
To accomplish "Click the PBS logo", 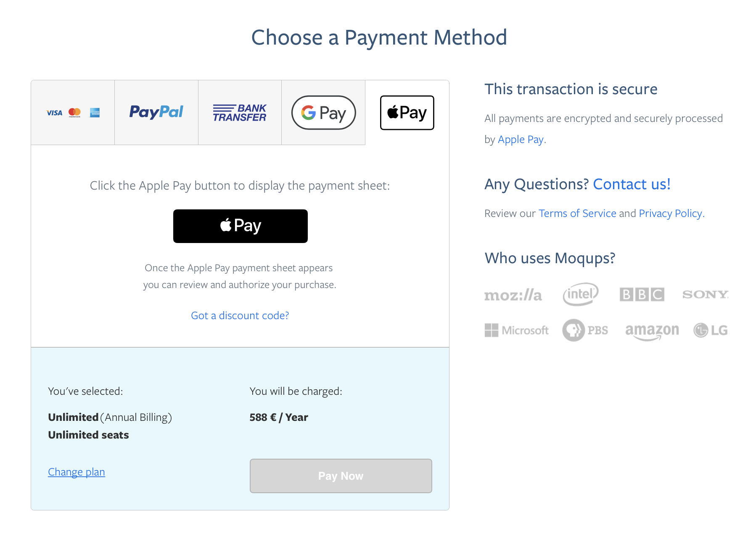I will tap(585, 330).
